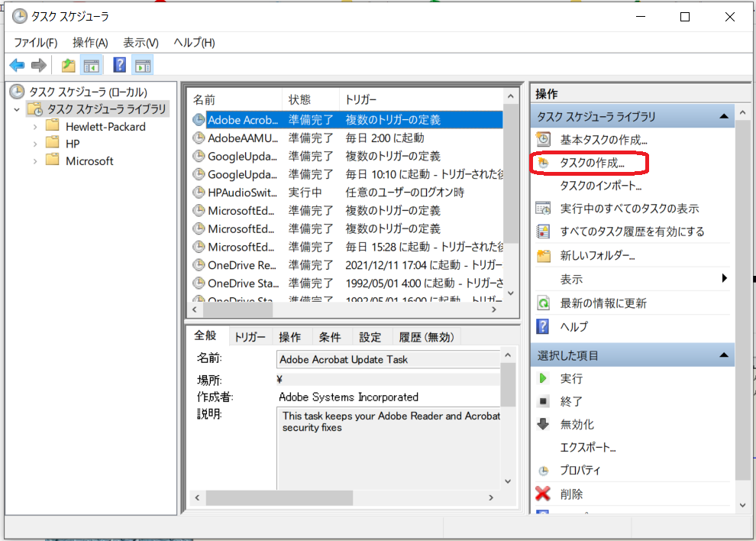Click the back arrow toolbar icon

tap(17, 66)
